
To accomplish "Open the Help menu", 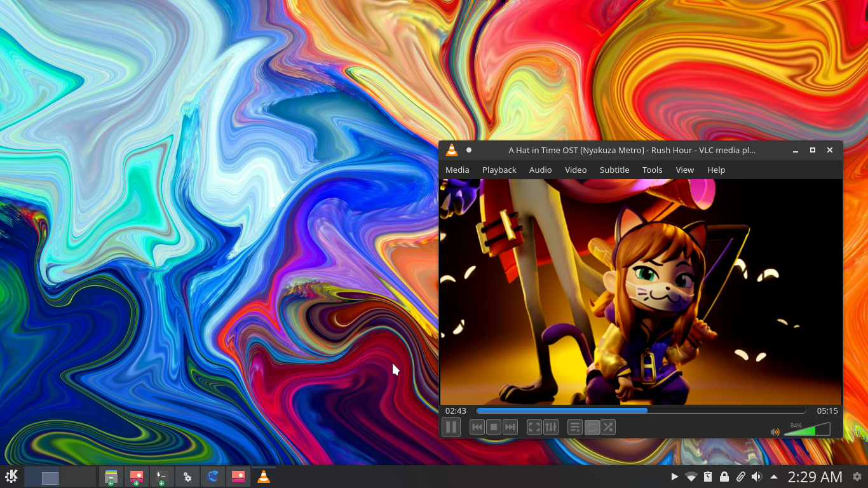I will coord(716,170).
